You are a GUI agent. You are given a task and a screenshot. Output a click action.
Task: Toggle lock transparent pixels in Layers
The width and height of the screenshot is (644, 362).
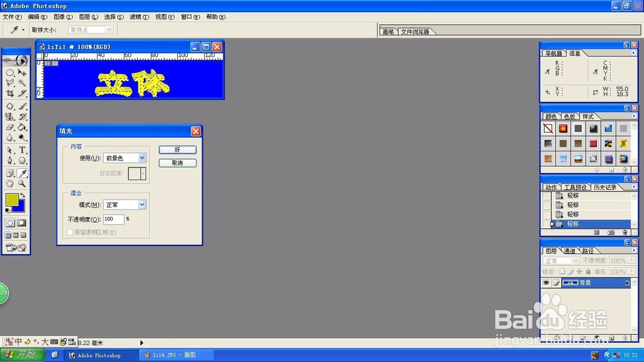point(562,272)
